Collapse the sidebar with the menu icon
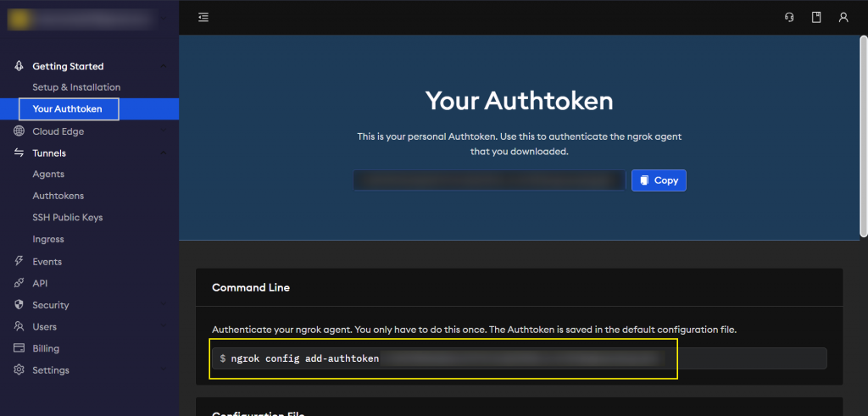Viewport: 868px width, 416px height. [x=203, y=17]
